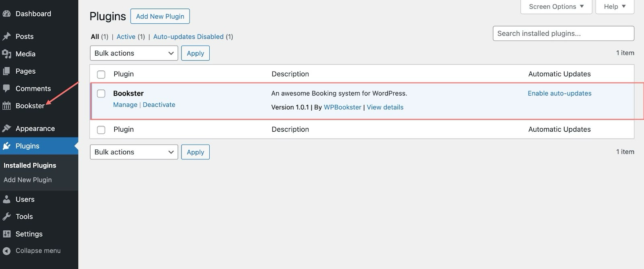Click the Automatic Updates header at top
This screenshot has width=644, height=269.
click(559, 74)
